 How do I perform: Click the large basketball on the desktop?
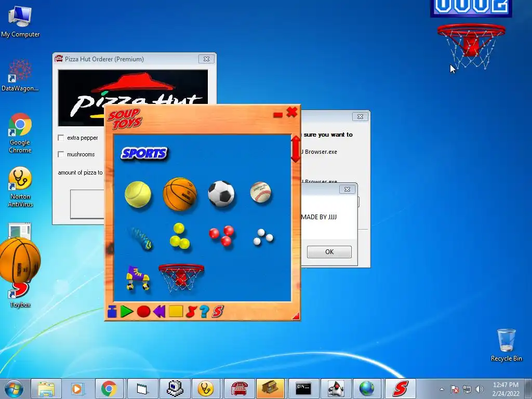(x=20, y=260)
